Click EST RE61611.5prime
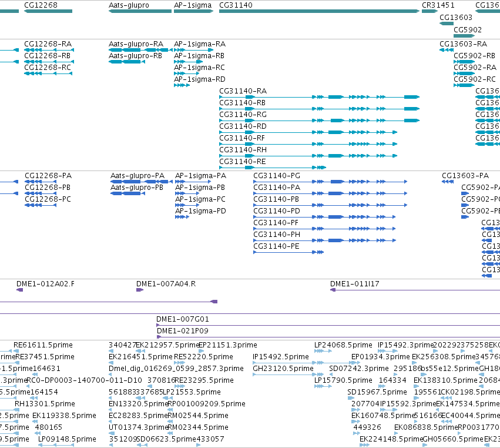 [43, 345]
